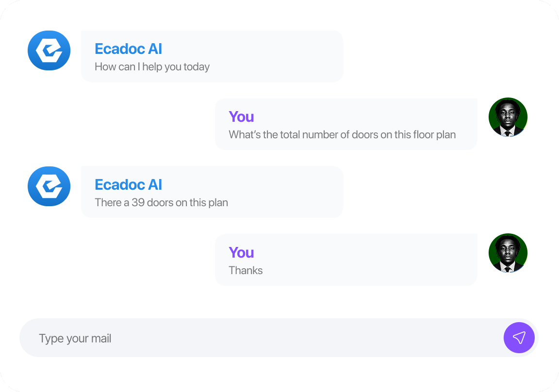Viewport: 559px width, 392px height.
Task: Select the "There a 39 doors on this plan" text
Action: [161, 203]
